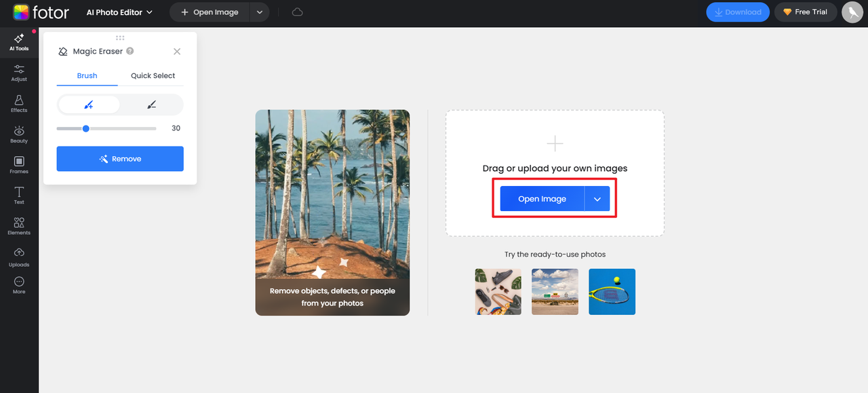Open the More sidebar menu
The image size is (868, 393).
19,285
